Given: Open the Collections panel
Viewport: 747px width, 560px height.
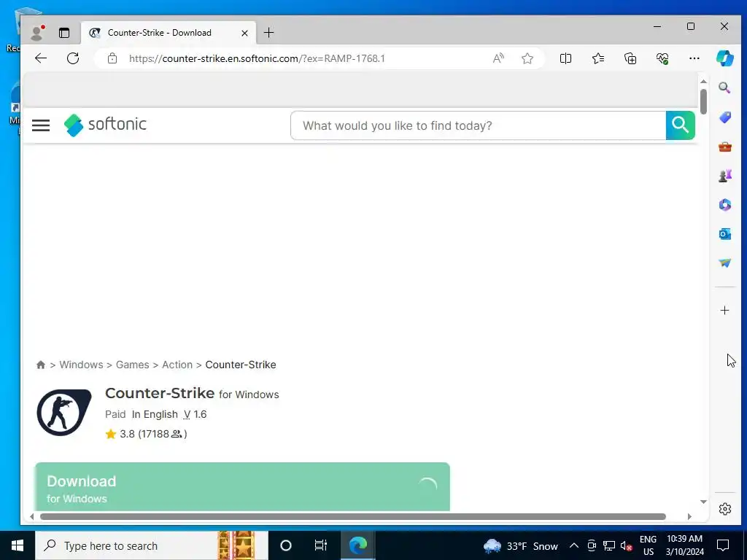Looking at the screenshot, I should click(x=630, y=58).
